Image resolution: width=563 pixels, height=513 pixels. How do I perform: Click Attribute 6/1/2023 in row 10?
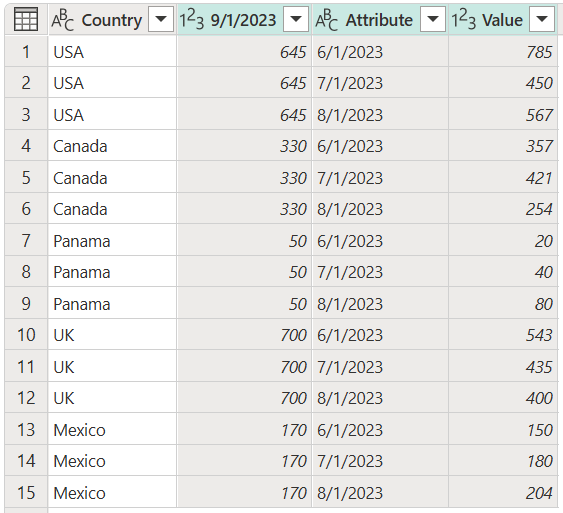point(380,335)
